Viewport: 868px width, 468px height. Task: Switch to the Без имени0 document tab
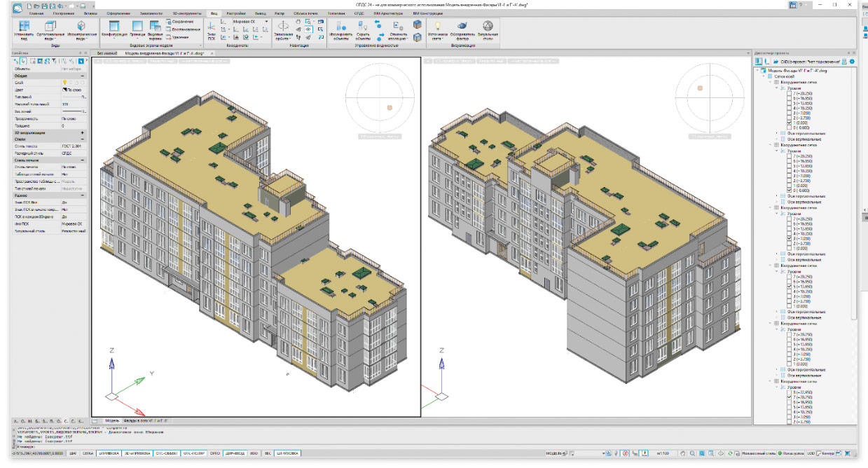[106, 53]
